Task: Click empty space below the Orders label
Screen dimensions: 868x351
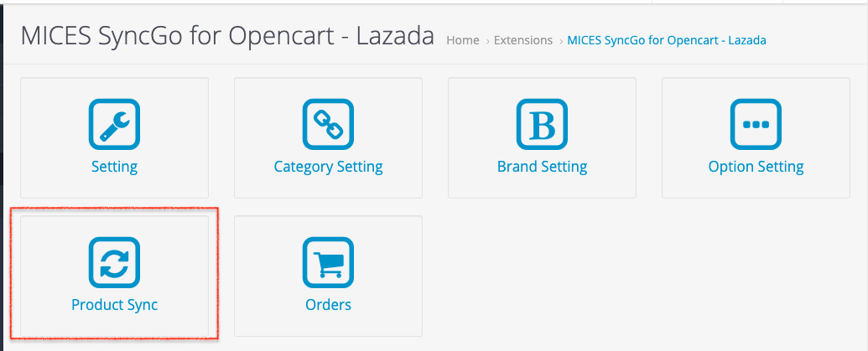Action: 328,325
